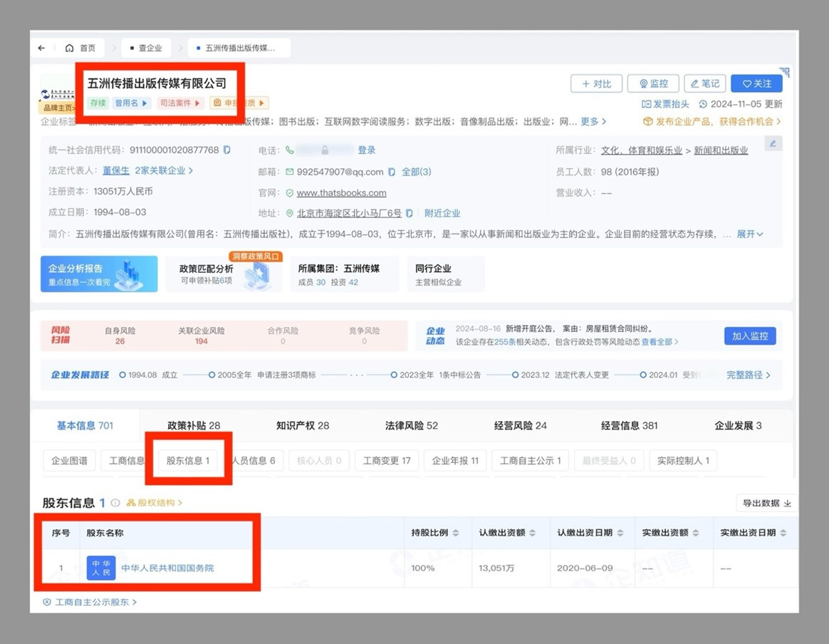The height and width of the screenshot is (644, 829).
Task: Open 新闻和出版业 industry link
Action: pos(721,150)
